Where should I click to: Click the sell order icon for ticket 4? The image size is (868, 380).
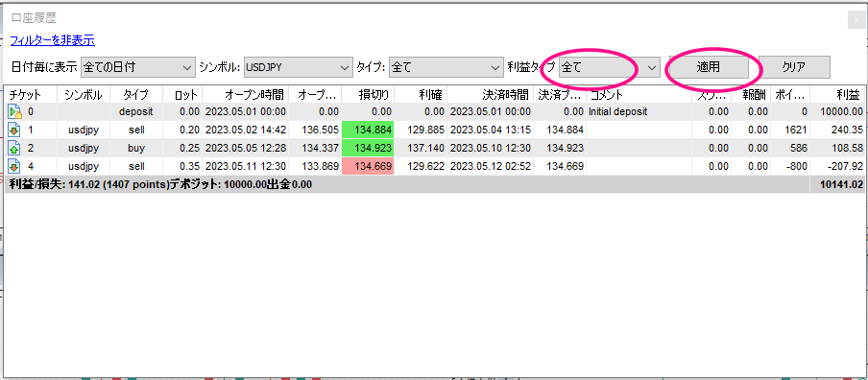click(14, 167)
